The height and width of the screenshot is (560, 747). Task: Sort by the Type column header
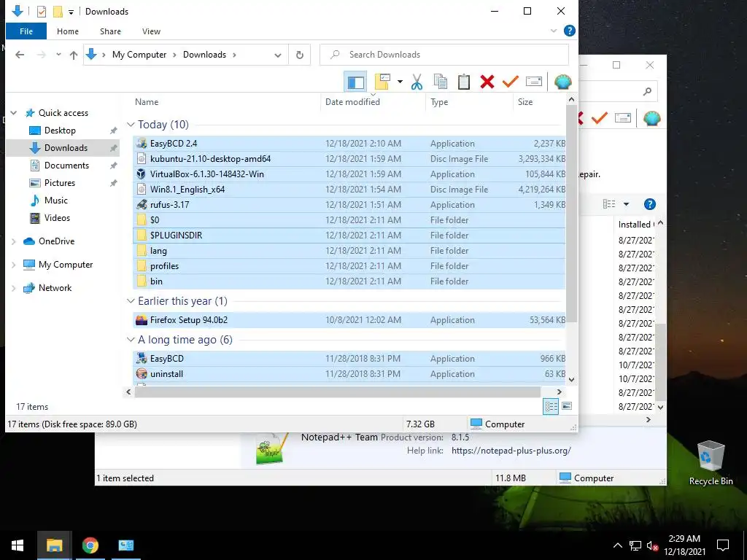click(469, 102)
